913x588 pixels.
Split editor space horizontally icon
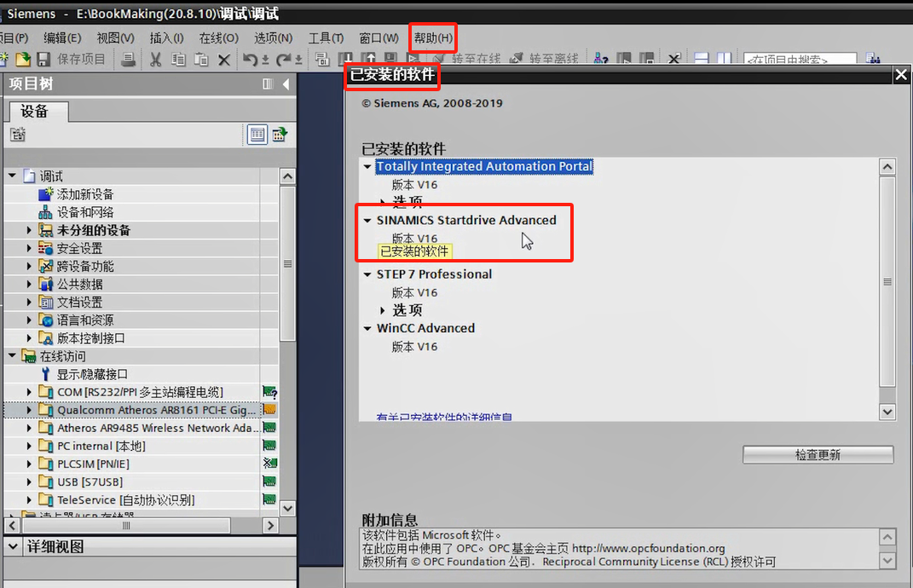pos(702,58)
